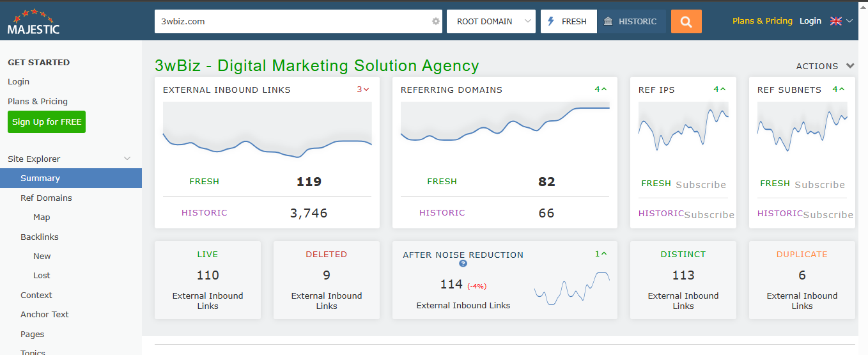Click the DUPLICATE links count 6
868x355 pixels.
point(802,276)
